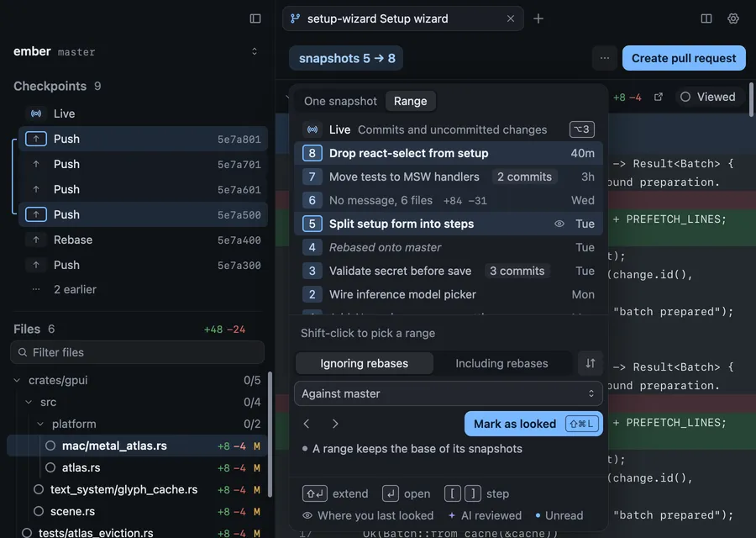Toggle the left sidebar panel icon
The width and height of the screenshot is (756, 538).
[x=255, y=18]
